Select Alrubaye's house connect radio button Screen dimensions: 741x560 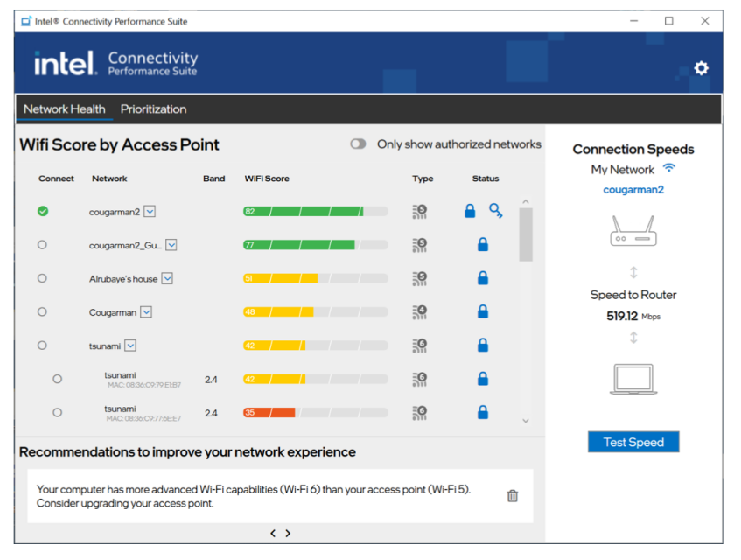pos(42,278)
